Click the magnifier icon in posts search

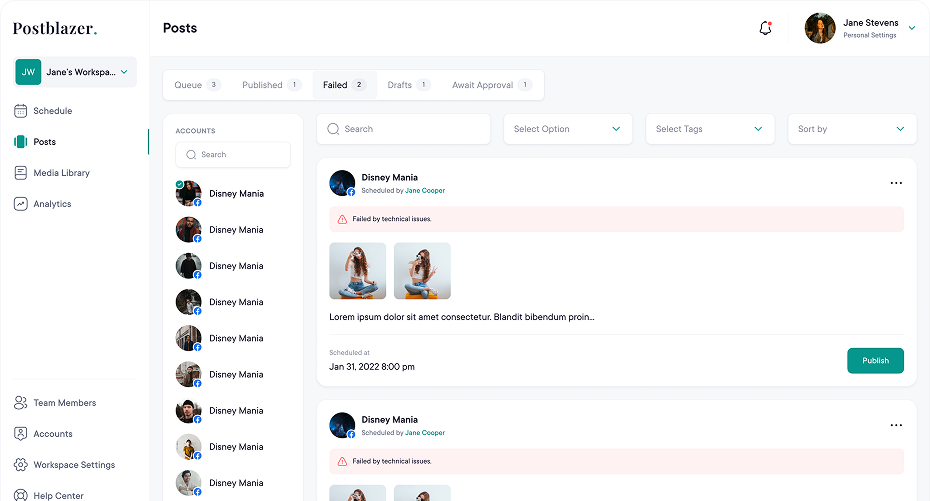click(333, 129)
